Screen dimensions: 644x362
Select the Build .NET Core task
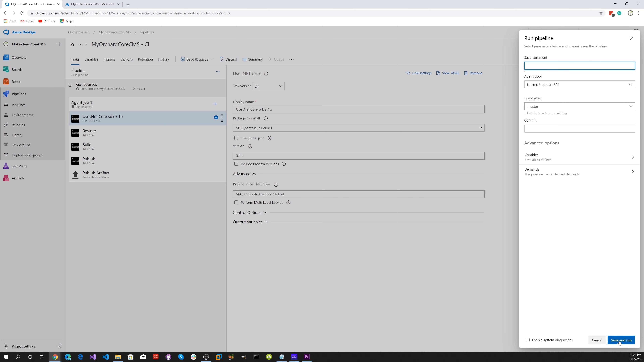(x=148, y=147)
